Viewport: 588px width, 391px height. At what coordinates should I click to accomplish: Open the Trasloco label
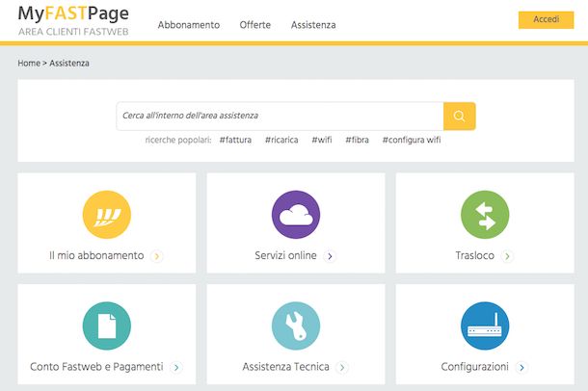coord(475,255)
